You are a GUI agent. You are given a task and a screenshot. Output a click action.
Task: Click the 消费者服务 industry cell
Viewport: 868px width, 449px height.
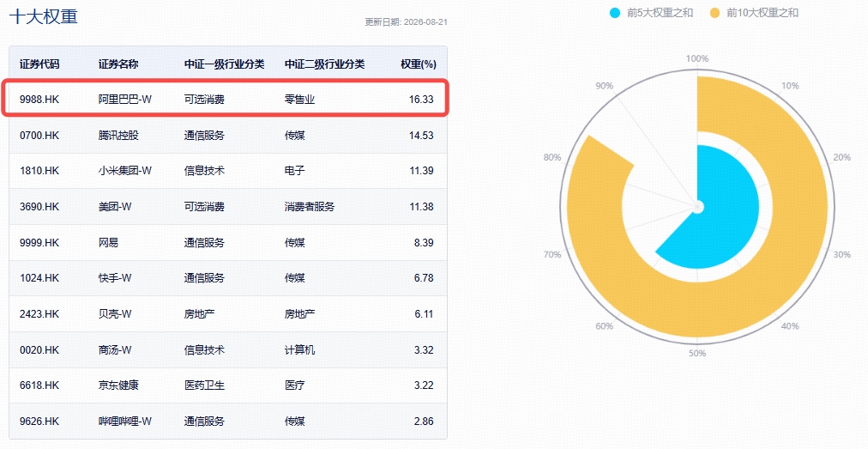pos(310,207)
